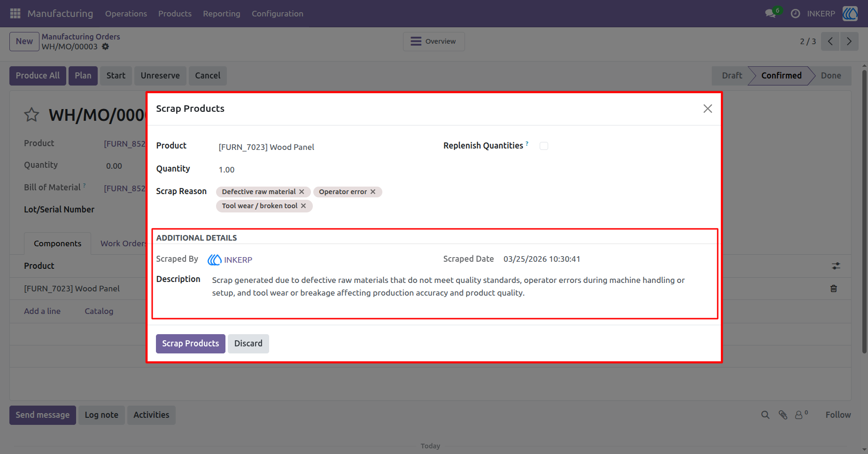
Task: Enable Replenish Quantities checkbox
Action: [x=544, y=146]
